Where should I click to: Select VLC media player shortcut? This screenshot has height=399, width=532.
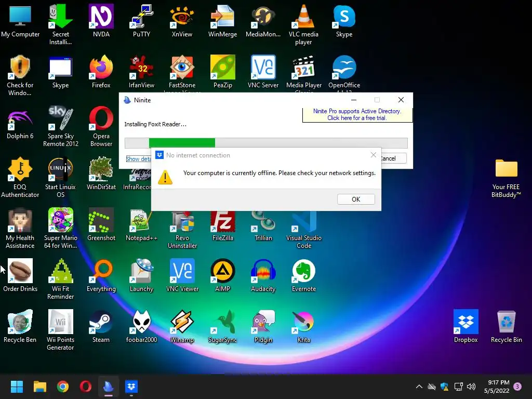(x=303, y=25)
